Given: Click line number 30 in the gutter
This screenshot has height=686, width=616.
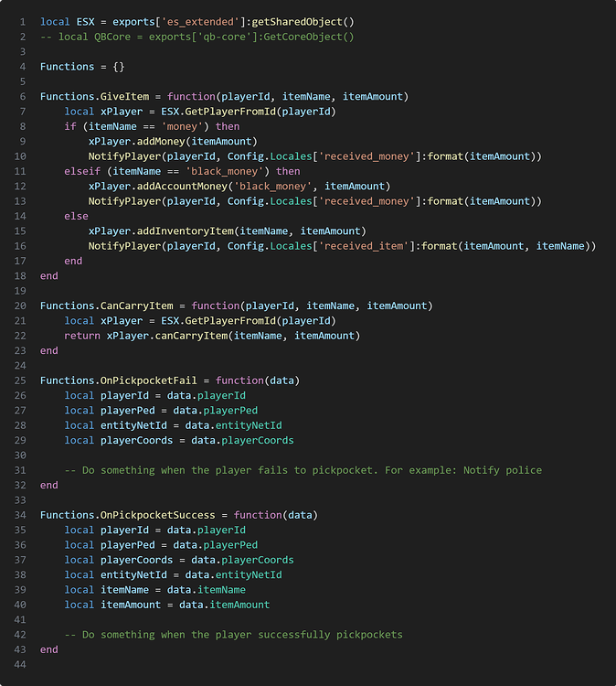Looking at the screenshot, I should (20, 455).
